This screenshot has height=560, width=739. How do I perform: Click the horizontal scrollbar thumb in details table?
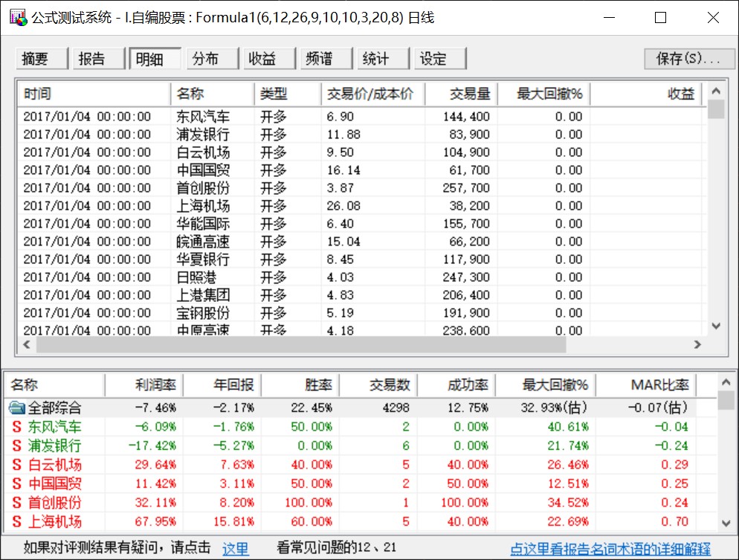click(x=301, y=344)
